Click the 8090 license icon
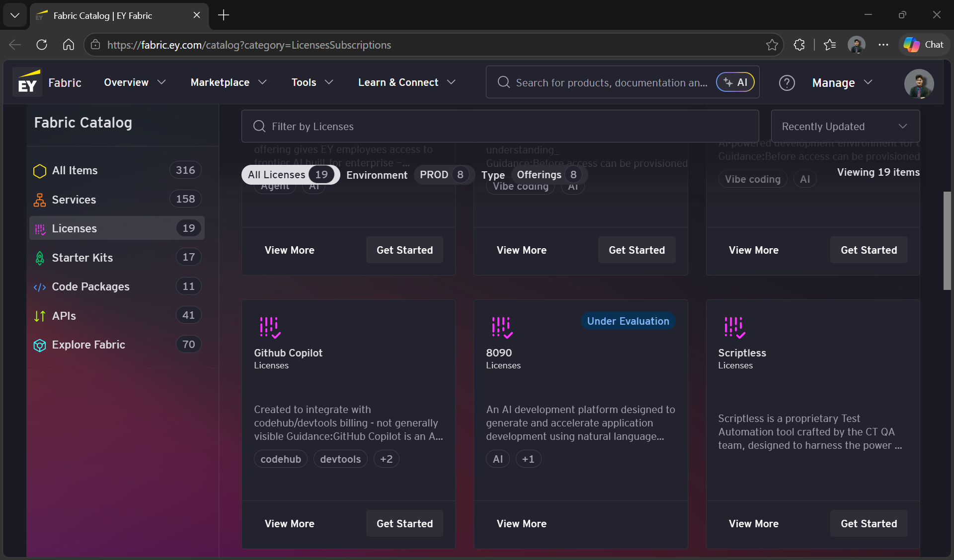Image resolution: width=954 pixels, height=560 pixels. pos(502,328)
